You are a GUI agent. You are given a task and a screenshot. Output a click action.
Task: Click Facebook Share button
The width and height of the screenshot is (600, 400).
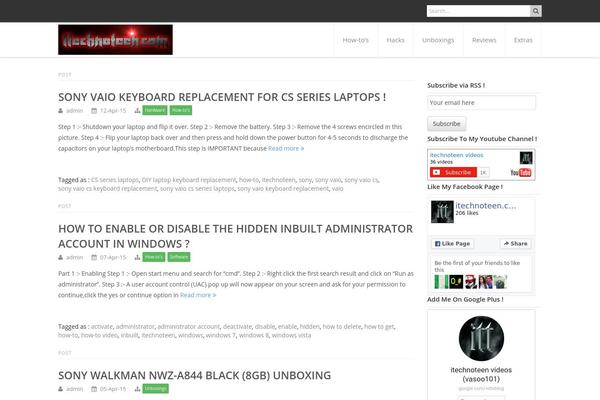point(515,243)
